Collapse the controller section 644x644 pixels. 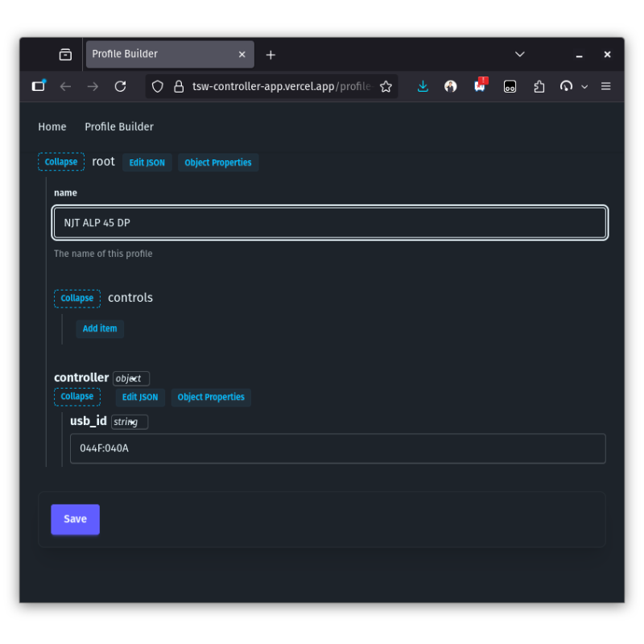click(77, 397)
